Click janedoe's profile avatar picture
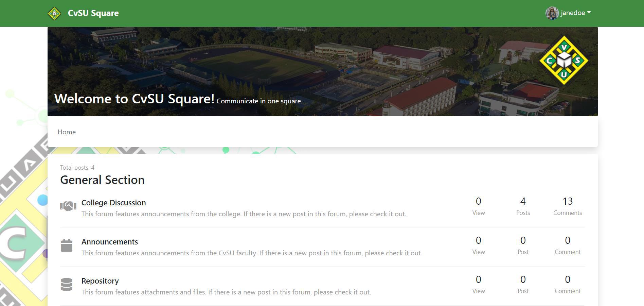Screen dimensions: 644x306 552,13
